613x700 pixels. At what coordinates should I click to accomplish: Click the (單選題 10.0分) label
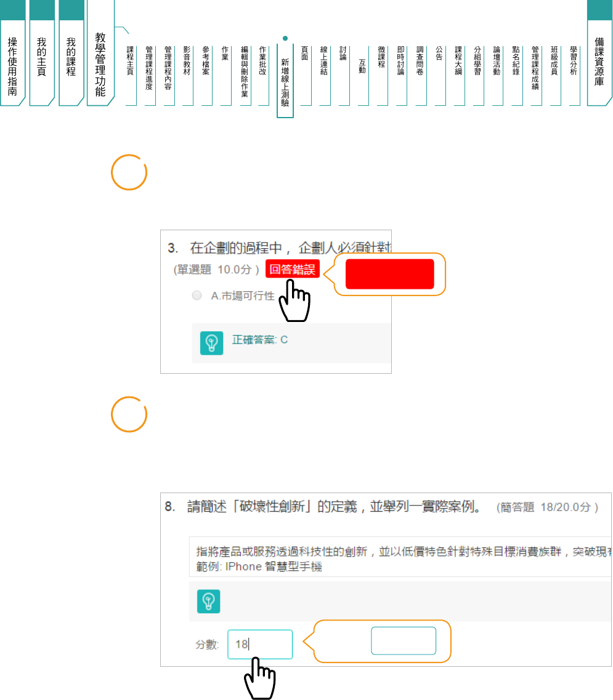click(216, 269)
